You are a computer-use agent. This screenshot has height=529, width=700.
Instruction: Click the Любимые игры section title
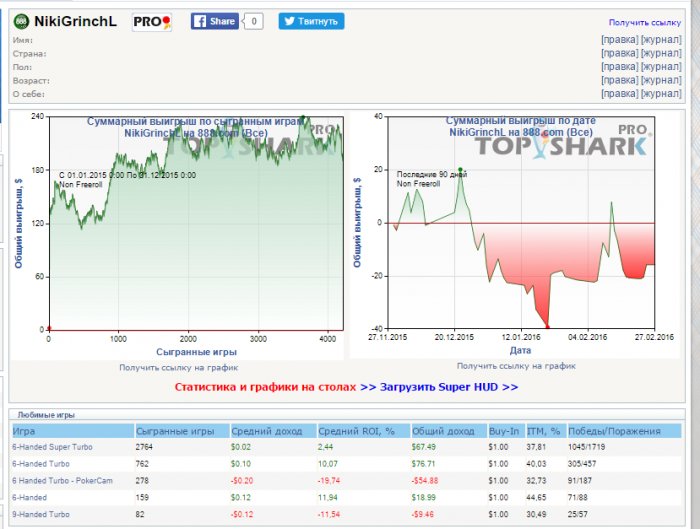coord(46,415)
